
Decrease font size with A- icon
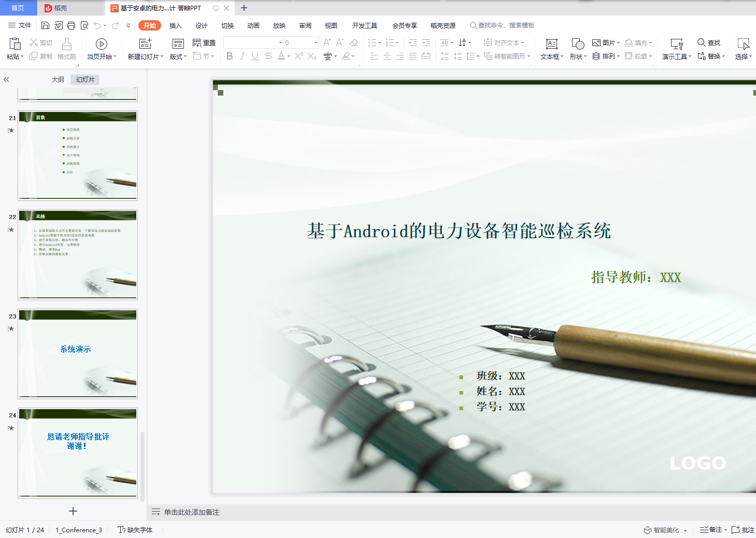pyautogui.click(x=340, y=42)
